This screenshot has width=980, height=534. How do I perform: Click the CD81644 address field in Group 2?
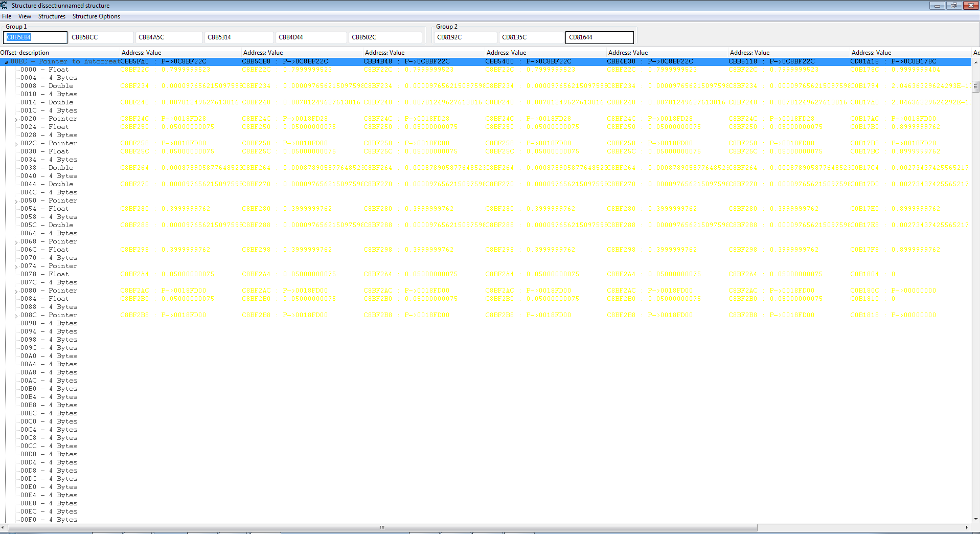pos(599,37)
